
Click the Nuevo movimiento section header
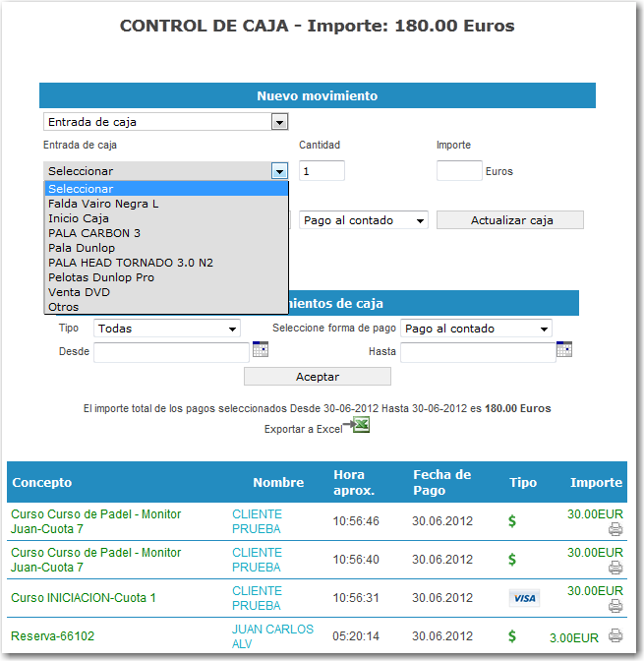click(318, 95)
